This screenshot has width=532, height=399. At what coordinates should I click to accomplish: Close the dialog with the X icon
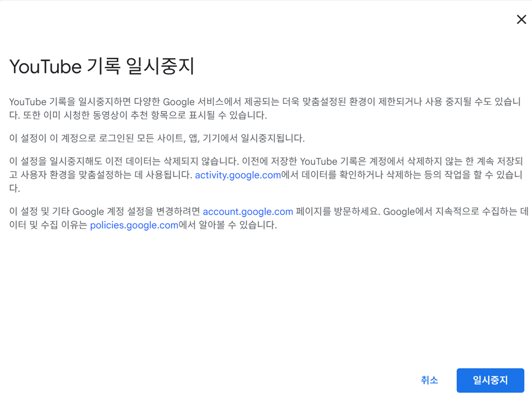coord(521,19)
